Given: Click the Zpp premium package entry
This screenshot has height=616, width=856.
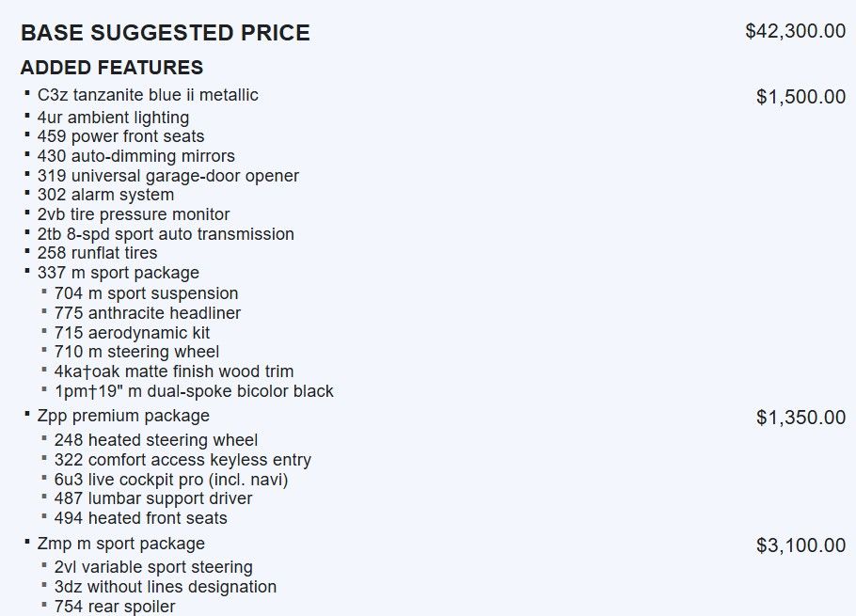Looking at the screenshot, I should [123, 416].
